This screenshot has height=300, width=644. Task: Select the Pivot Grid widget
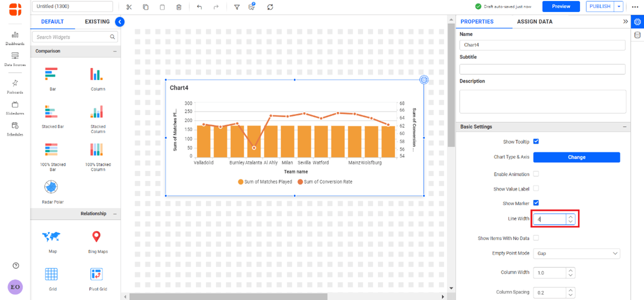tap(98, 279)
